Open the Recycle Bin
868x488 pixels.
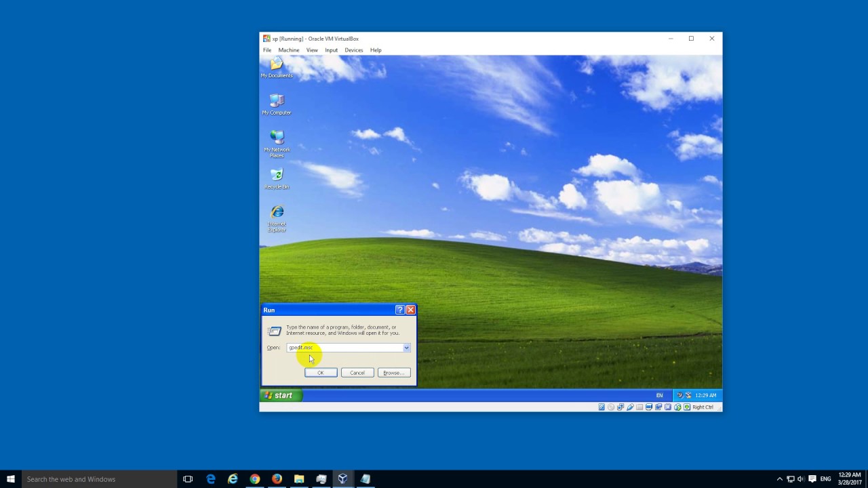tap(277, 175)
